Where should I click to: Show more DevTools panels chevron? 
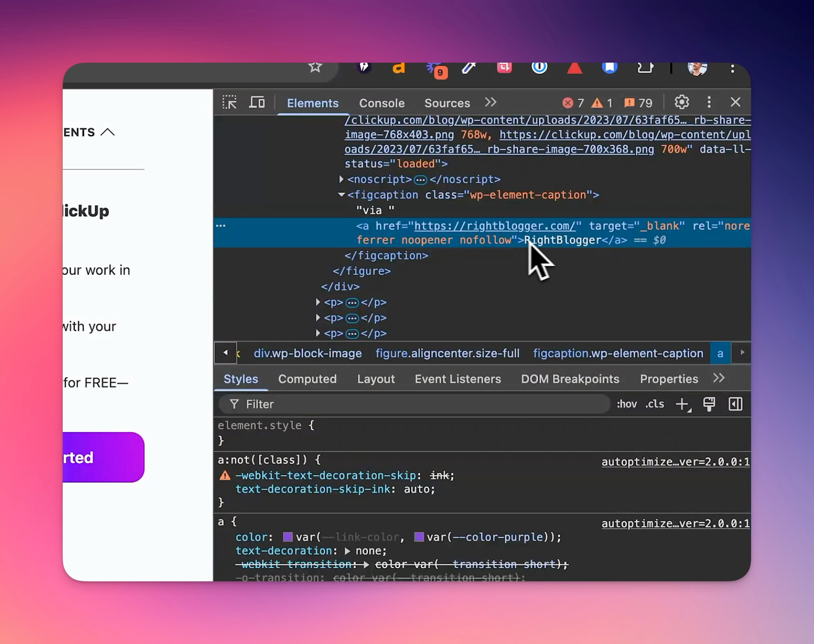(x=490, y=103)
